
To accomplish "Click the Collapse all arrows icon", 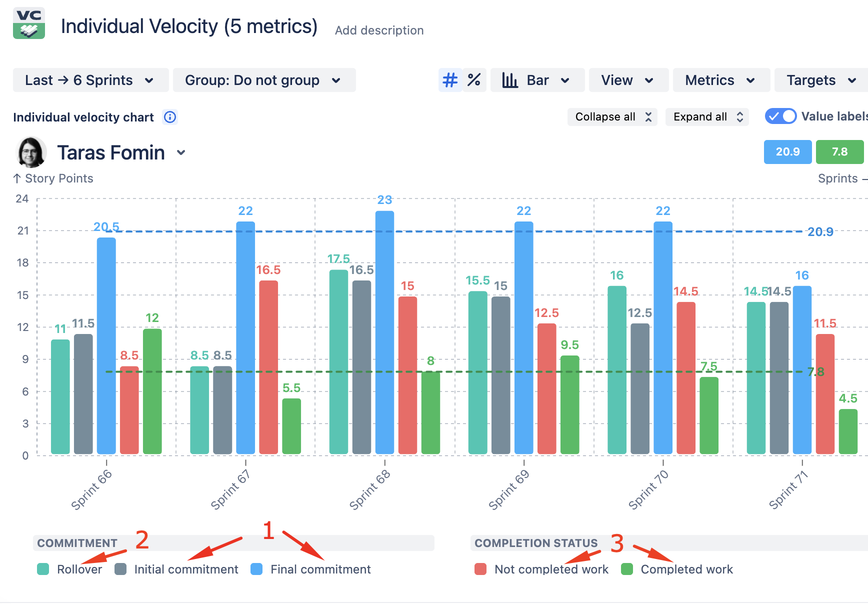I will [x=648, y=117].
